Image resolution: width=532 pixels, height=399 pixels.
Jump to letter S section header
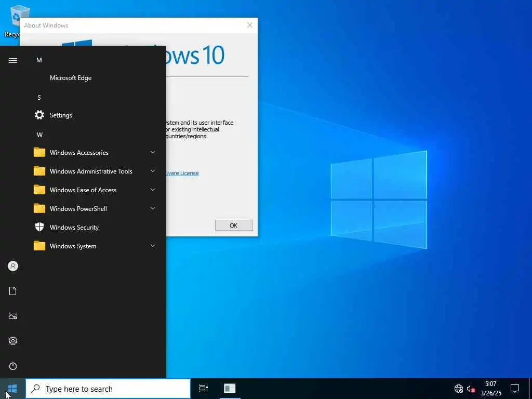coord(39,97)
